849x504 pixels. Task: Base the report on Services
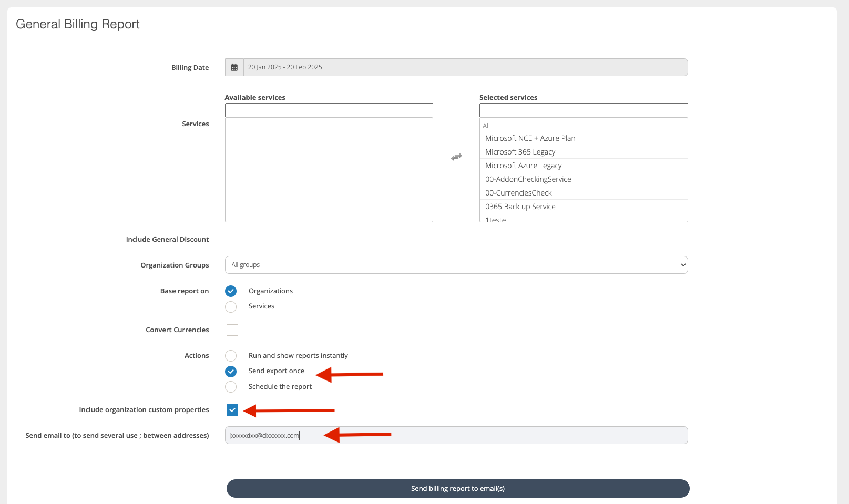pyautogui.click(x=231, y=306)
